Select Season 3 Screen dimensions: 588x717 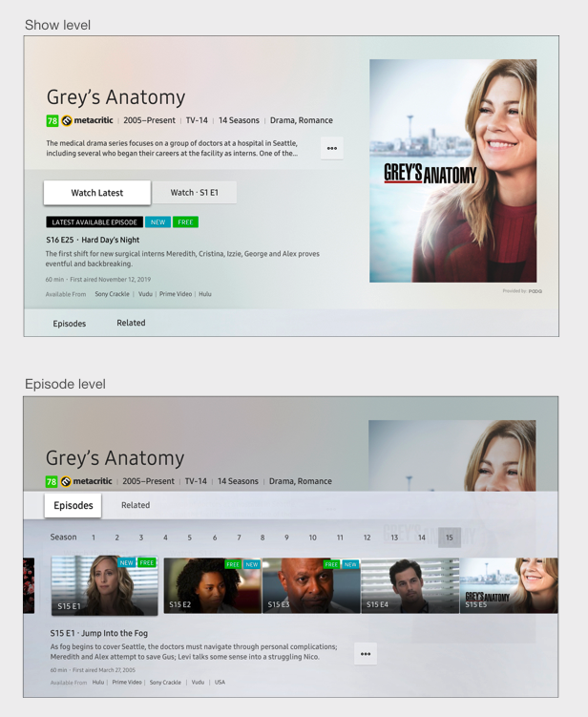pos(141,538)
